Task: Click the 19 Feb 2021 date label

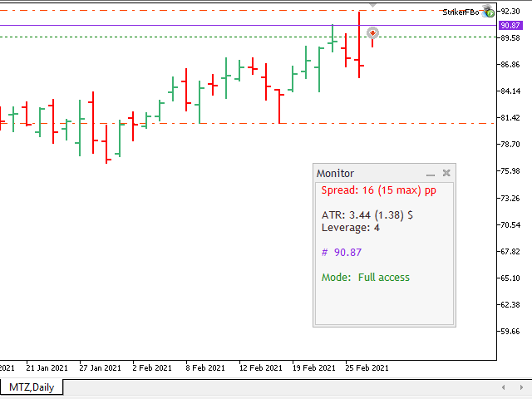Action: [314, 367]
